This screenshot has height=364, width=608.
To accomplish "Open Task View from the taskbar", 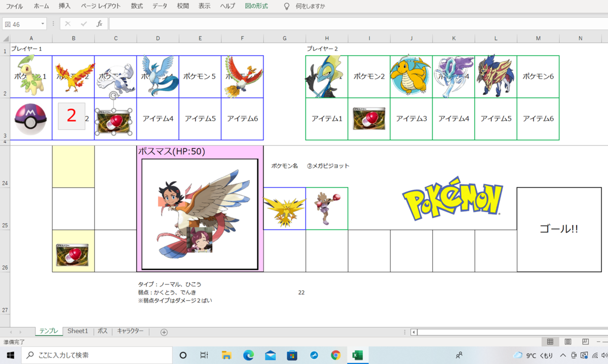I will pos(204,355).
